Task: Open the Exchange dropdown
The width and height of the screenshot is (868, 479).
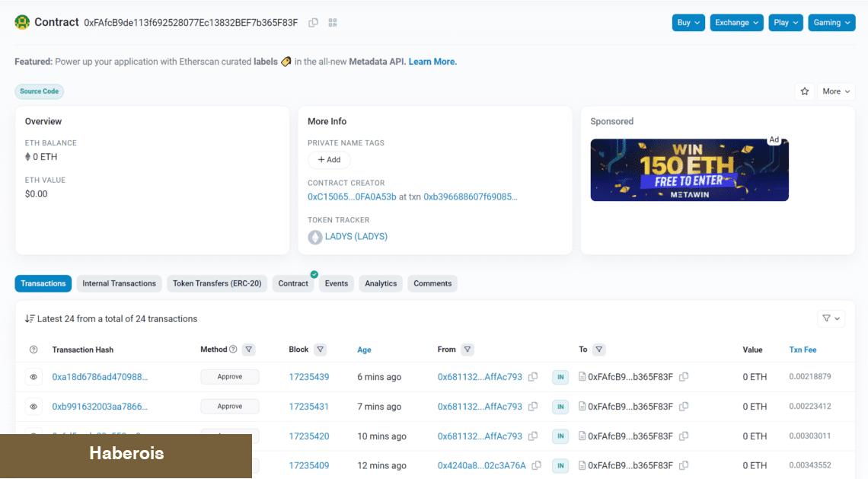Action: coord(737,23)
